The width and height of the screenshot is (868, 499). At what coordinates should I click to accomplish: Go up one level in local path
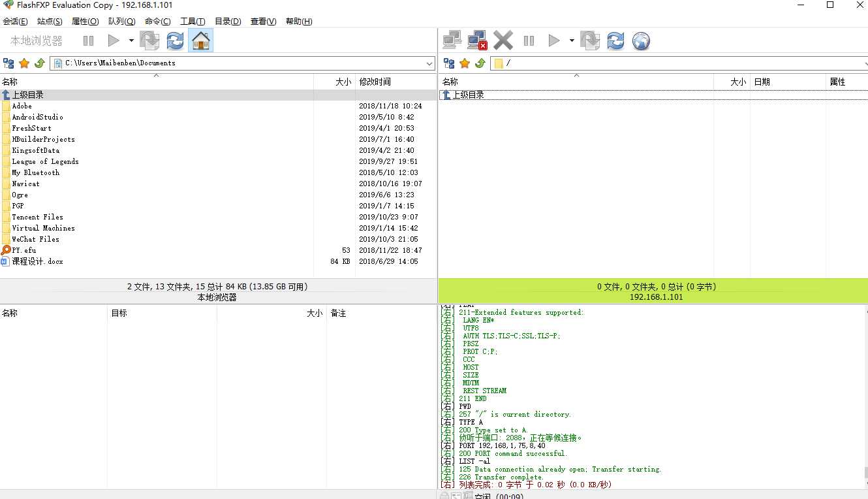tap(39, 63)
